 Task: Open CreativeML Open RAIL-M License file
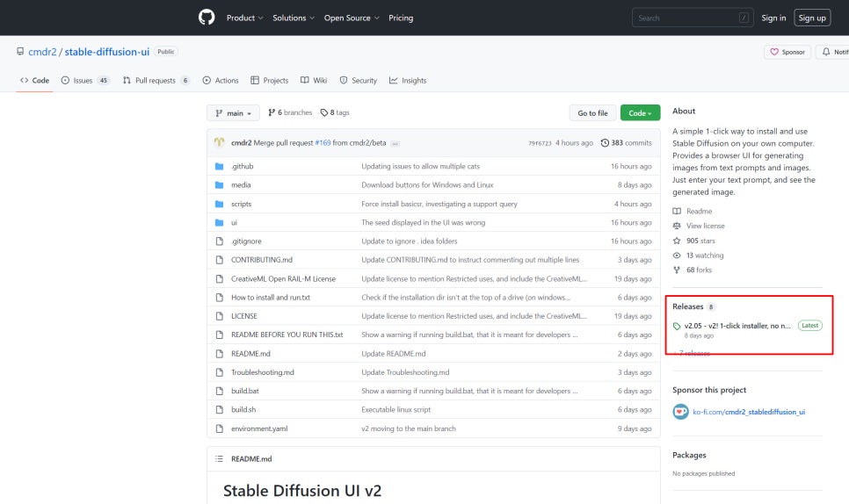[283, 278]
